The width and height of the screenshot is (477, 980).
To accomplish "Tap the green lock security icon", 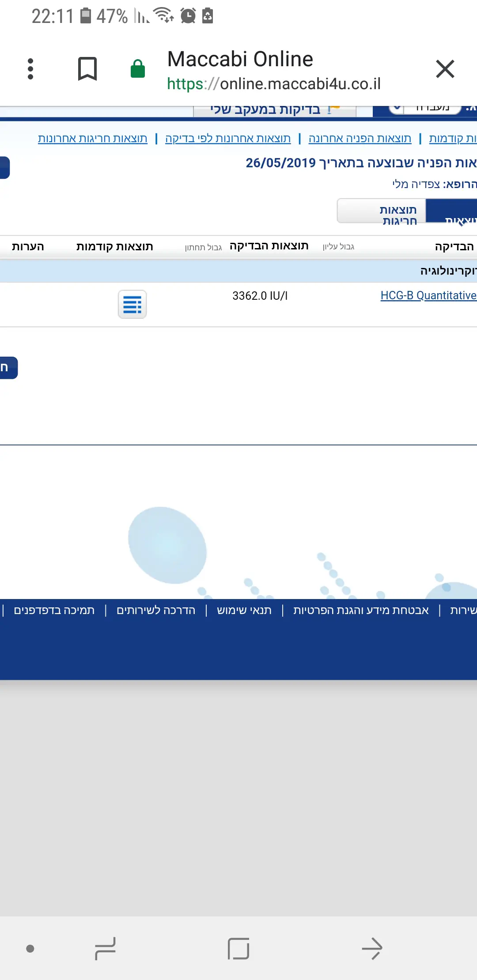I will (x=138, y=69).
